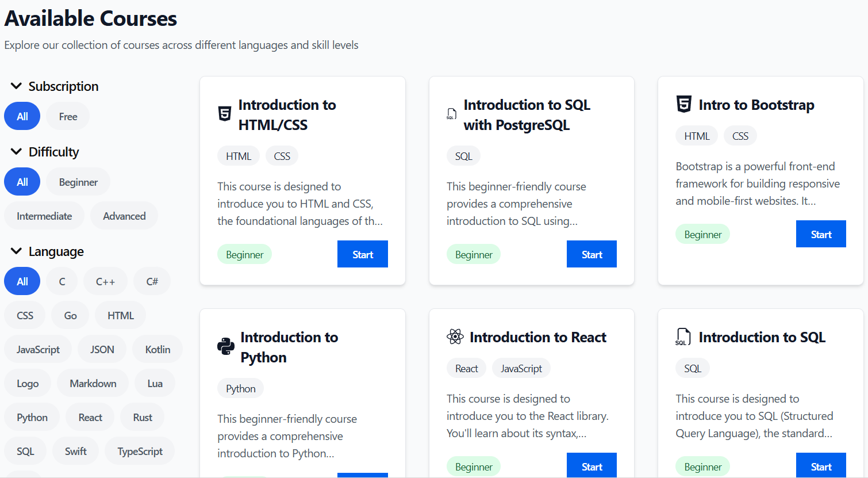Click the SQL file icon beside Introduction to SQL

pos(683,336)
